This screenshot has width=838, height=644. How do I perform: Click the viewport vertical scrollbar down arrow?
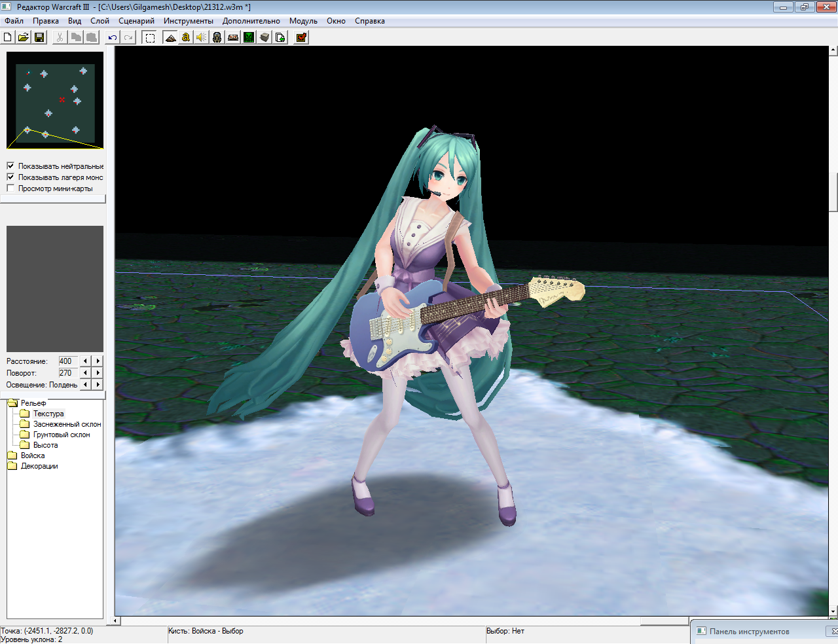pos(833,611)
